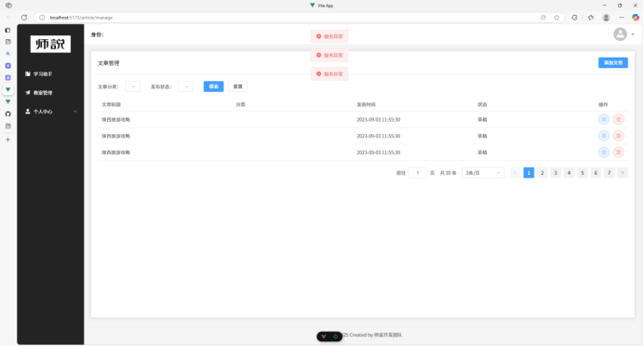644x346 pixels.
Task: Open the 文章分类 dropdown
Action: pos(133,86)
